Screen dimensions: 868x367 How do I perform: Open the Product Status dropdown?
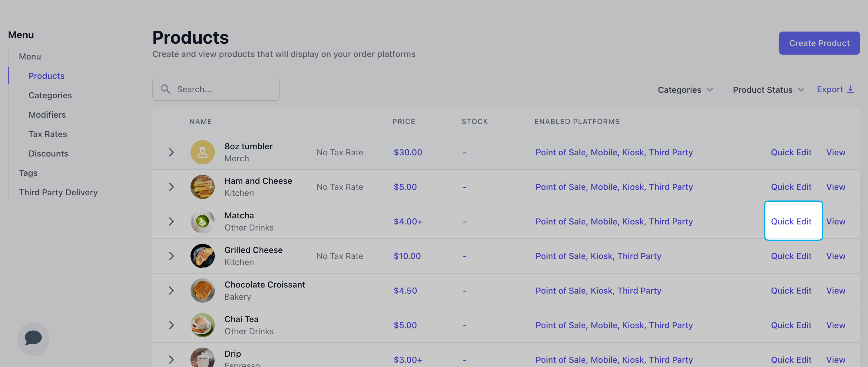click(x=768, y=90)
